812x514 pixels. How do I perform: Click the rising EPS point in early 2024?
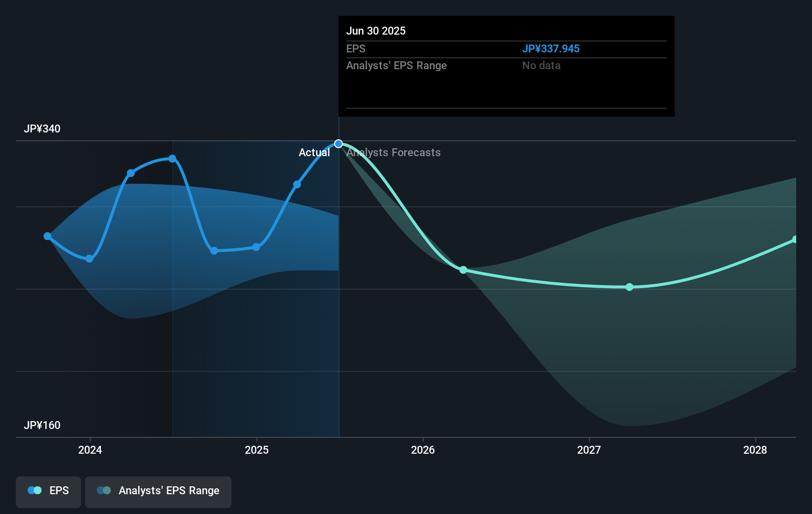(x=131, y=173)
